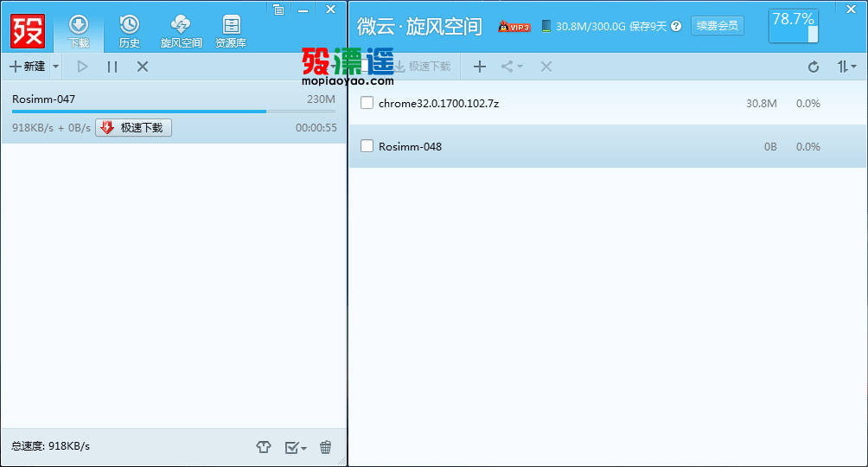Click the red 殁 logo icon
The width and height of the screenshot is (868, 467).
click(27, 31)
